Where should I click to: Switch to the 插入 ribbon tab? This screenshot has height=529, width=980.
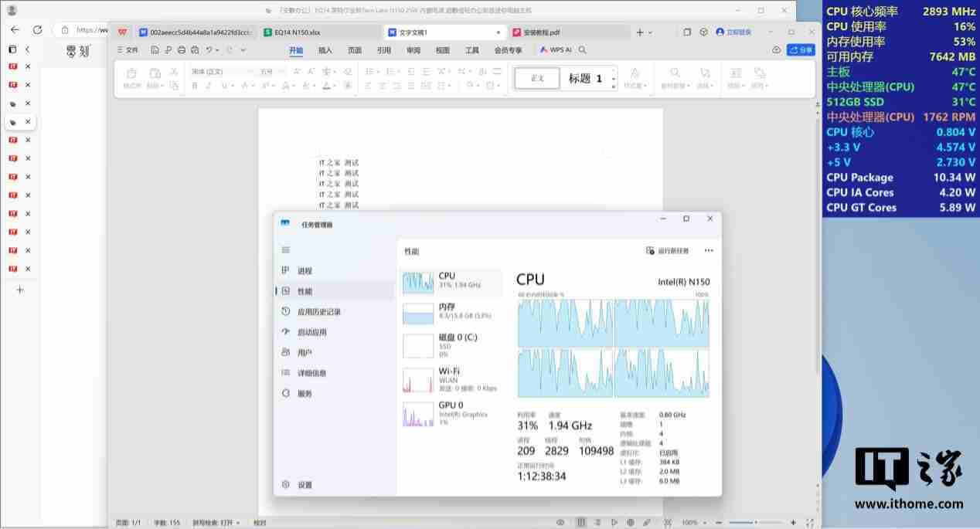pos(325,50)
